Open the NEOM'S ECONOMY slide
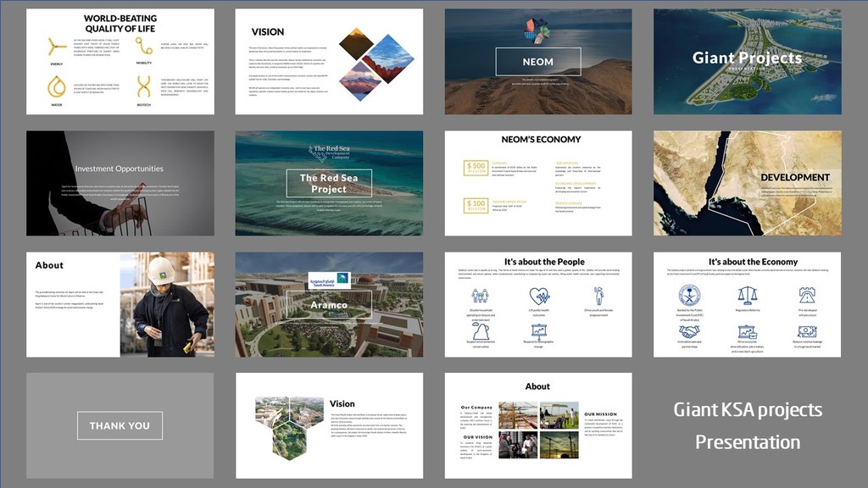The width and height of the screenshot is (868, 488). (538, 183)
